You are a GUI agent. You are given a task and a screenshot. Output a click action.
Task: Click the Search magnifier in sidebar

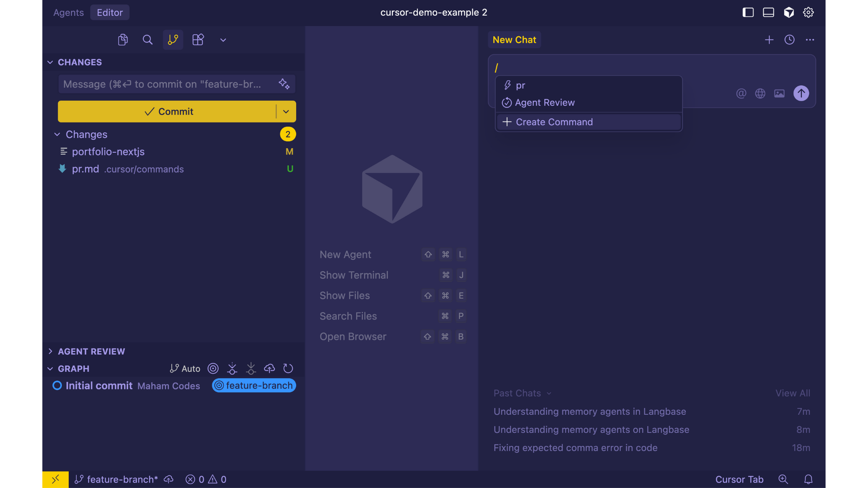[x=147, y=40]
